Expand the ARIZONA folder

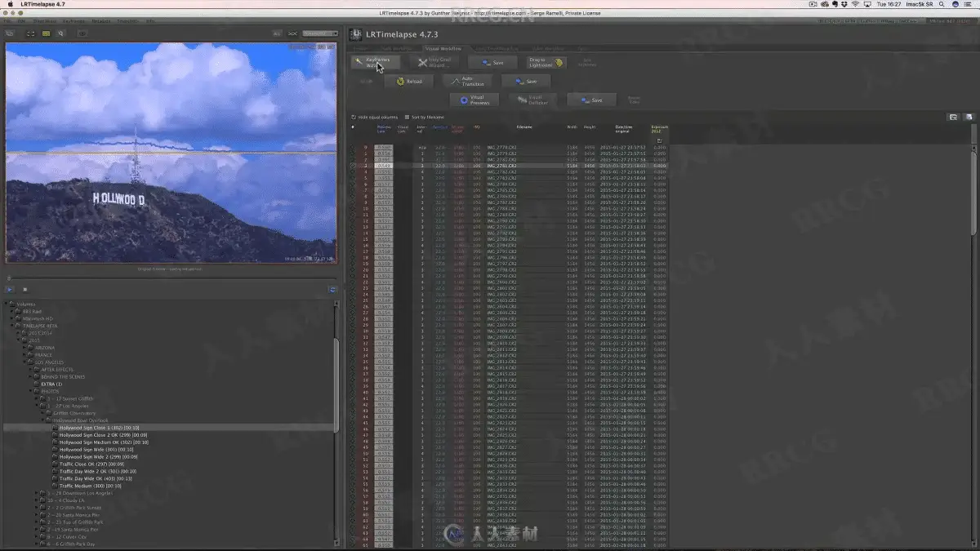(24, 348)
